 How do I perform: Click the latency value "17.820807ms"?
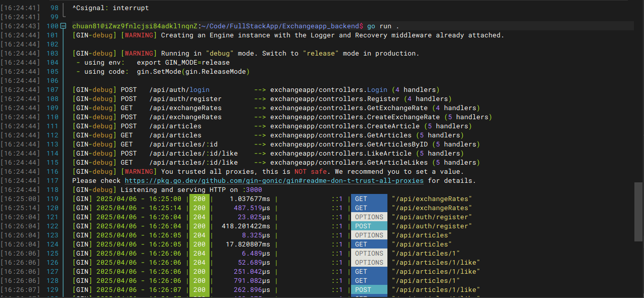coord(248,244)
